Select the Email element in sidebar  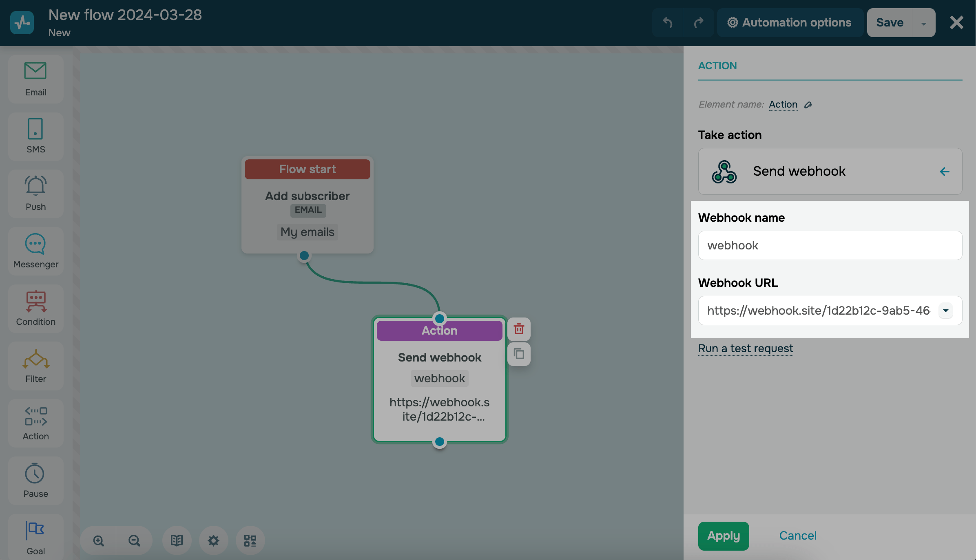[35, 79]
